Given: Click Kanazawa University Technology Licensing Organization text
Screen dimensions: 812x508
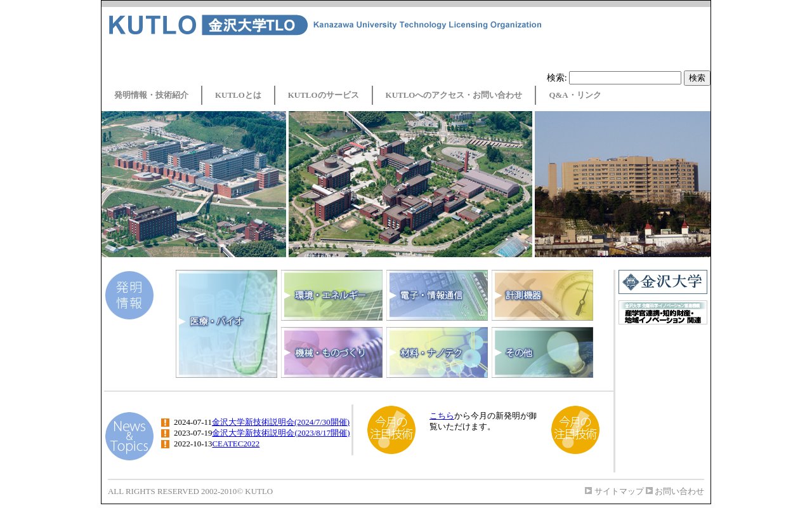Looking at the screenshot, I should pyautogui.click(x=428, y=25).
